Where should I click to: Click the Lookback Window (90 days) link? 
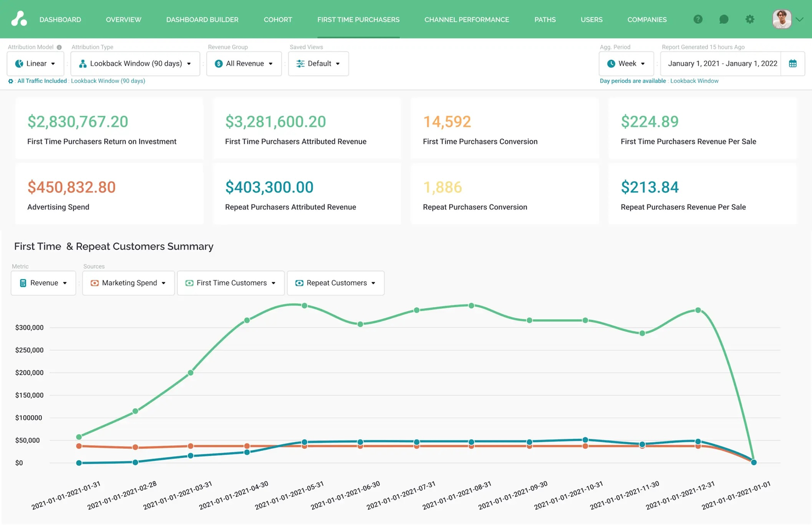[108, 81]
